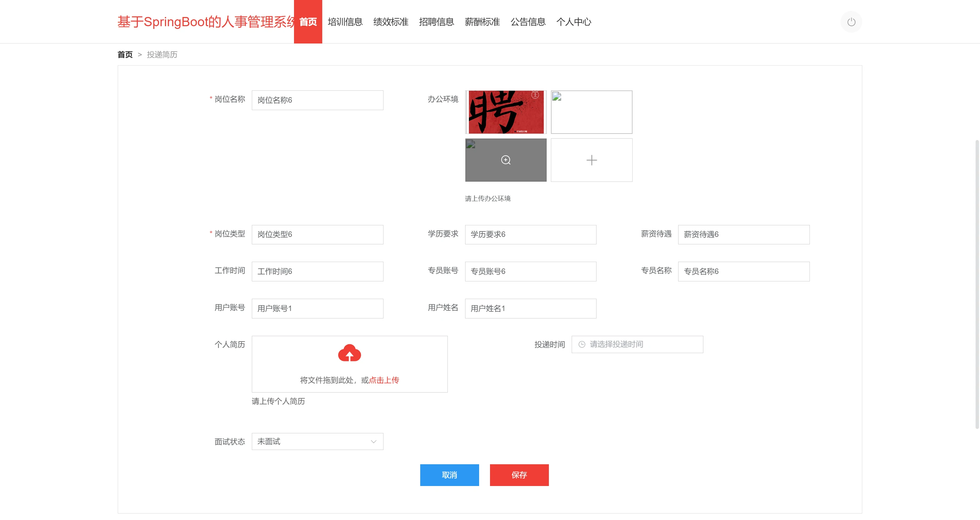This screenshot has width=980, height=520.
Task: Open the red 聘 recruitment image thumbnail
Action: click(x=506, y=112)
